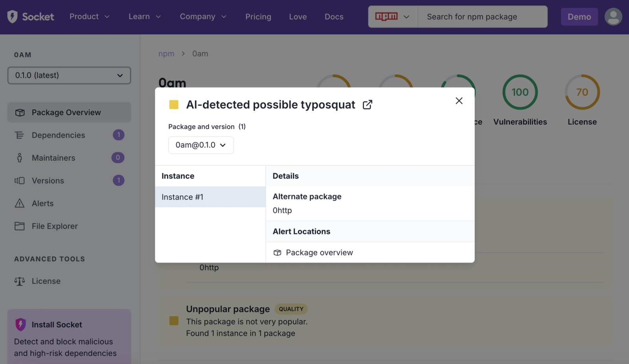Click the Versions count badge
629x364 pixels.
click(118, 180)
